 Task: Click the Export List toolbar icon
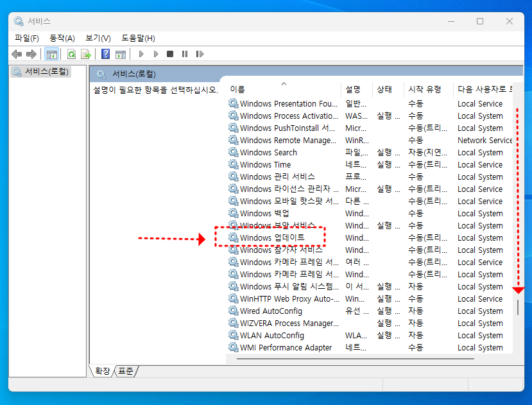point(86,54)
